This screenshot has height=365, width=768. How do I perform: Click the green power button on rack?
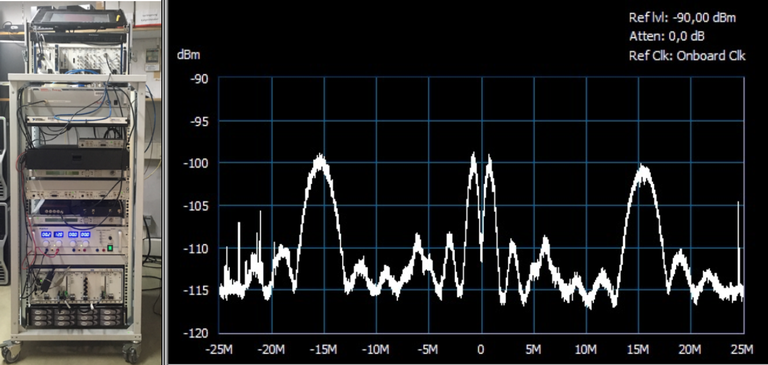click(x=111, y=248)
